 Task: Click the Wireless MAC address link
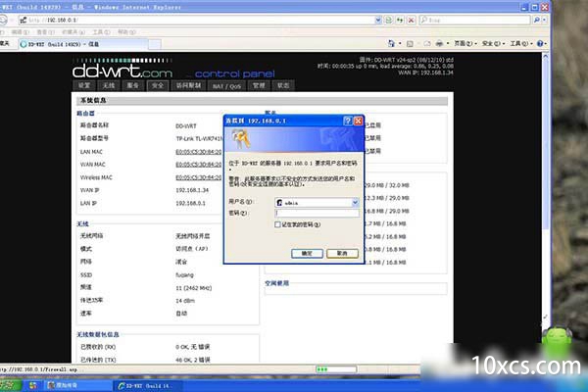pos(199,177)
